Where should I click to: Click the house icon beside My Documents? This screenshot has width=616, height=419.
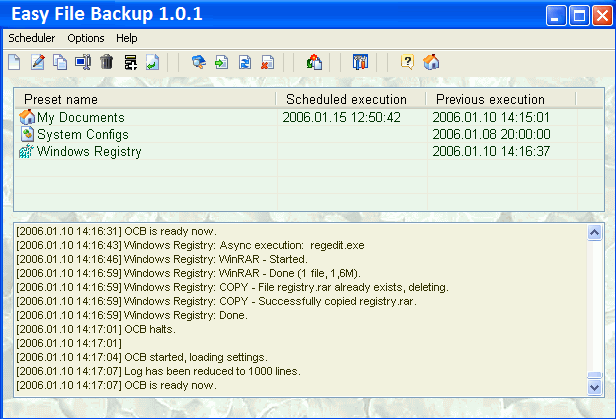pos(27,117)
